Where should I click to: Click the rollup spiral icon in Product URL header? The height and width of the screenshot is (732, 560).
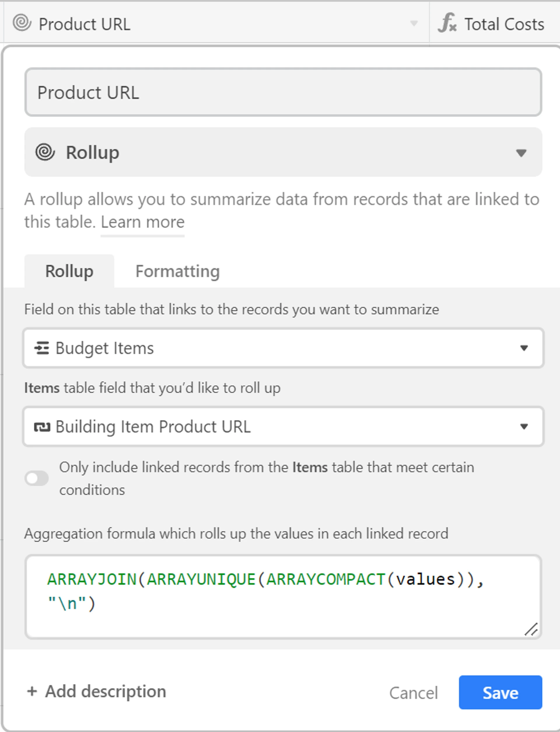click(x=22, y=23)
